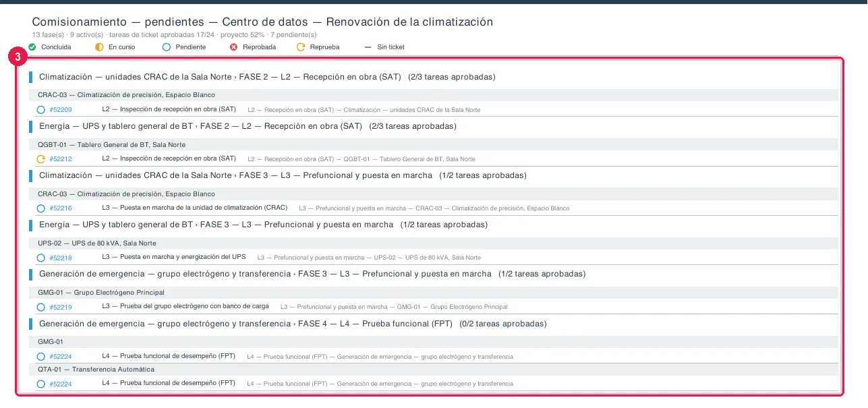Click the L4 Prueba funcional de desempeño task under GMG-01

(x=169, y=356)
